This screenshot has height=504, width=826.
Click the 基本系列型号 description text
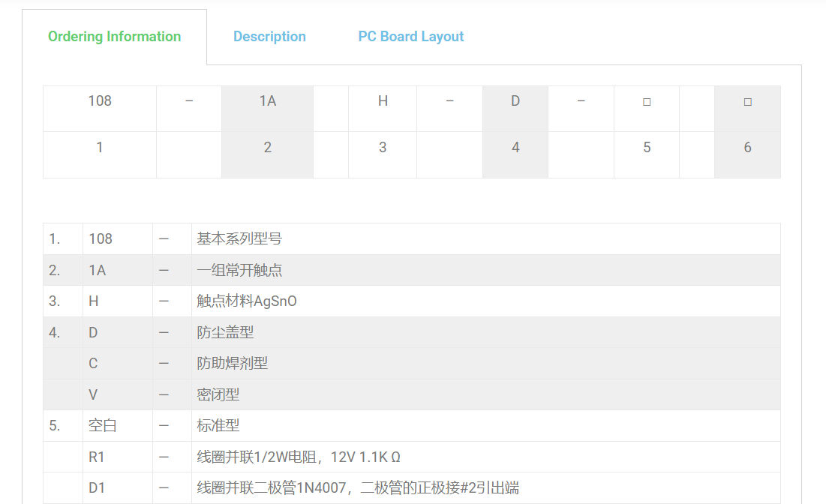[239, 239]
